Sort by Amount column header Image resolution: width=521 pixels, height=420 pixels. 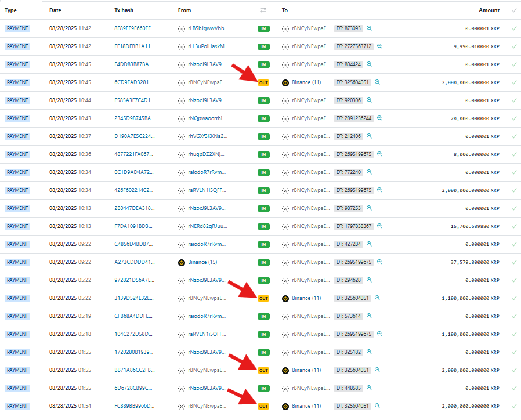tap(489, 10)
